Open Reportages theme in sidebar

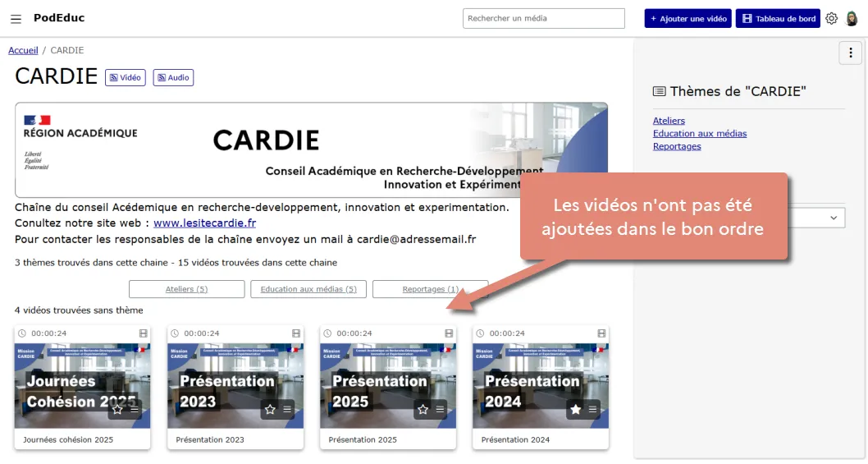(677, 146)
